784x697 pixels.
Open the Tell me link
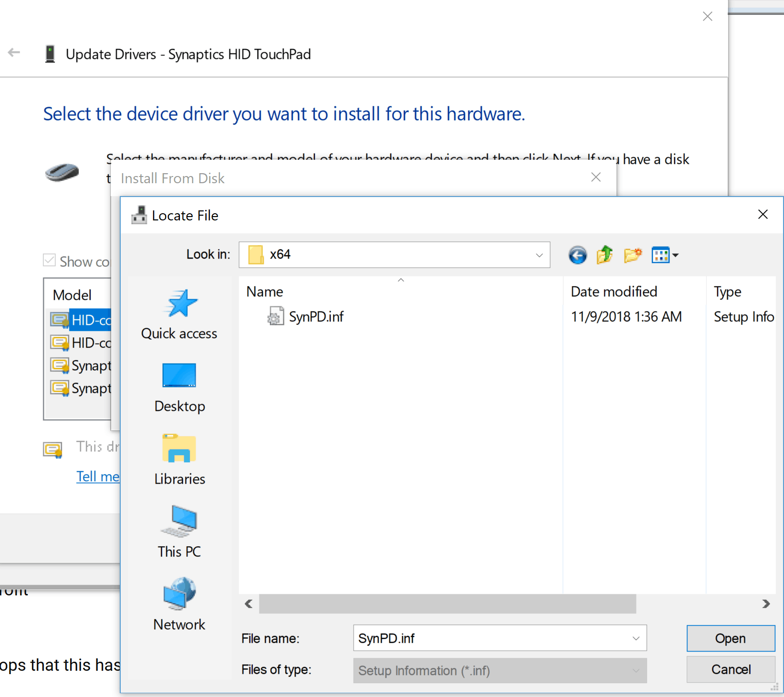pos(98,476)
